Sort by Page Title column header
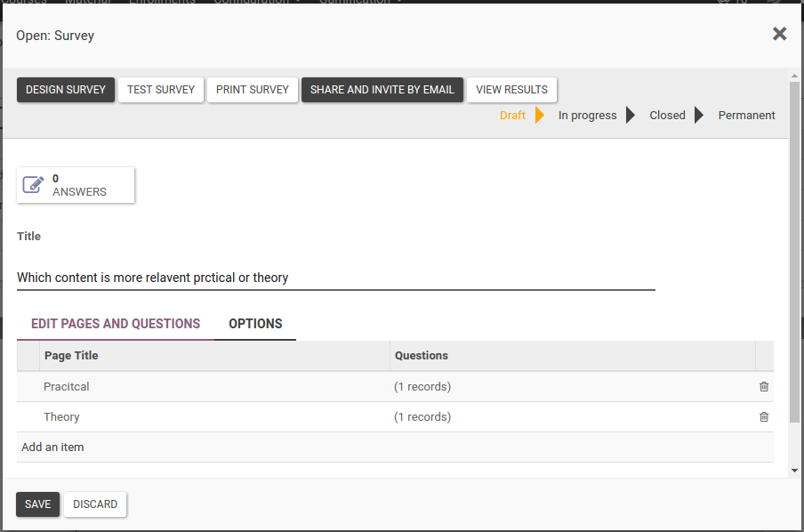The image size is (804, 532). coord(71,356)
